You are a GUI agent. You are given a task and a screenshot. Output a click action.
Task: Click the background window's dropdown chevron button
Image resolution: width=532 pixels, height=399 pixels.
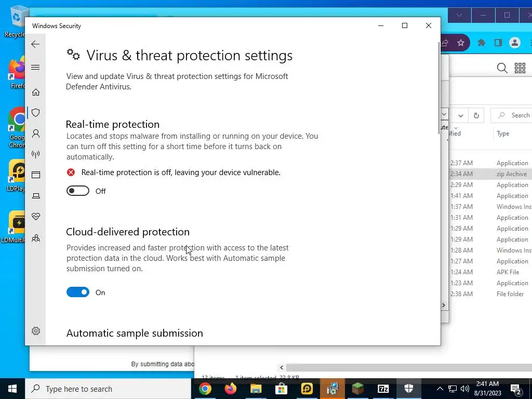coord(459,15)
